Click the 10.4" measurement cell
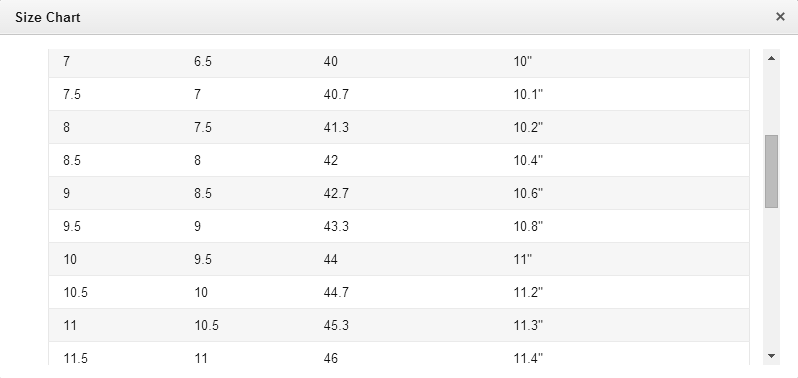This screenshot has height=378, width=798. pos(528,160)
